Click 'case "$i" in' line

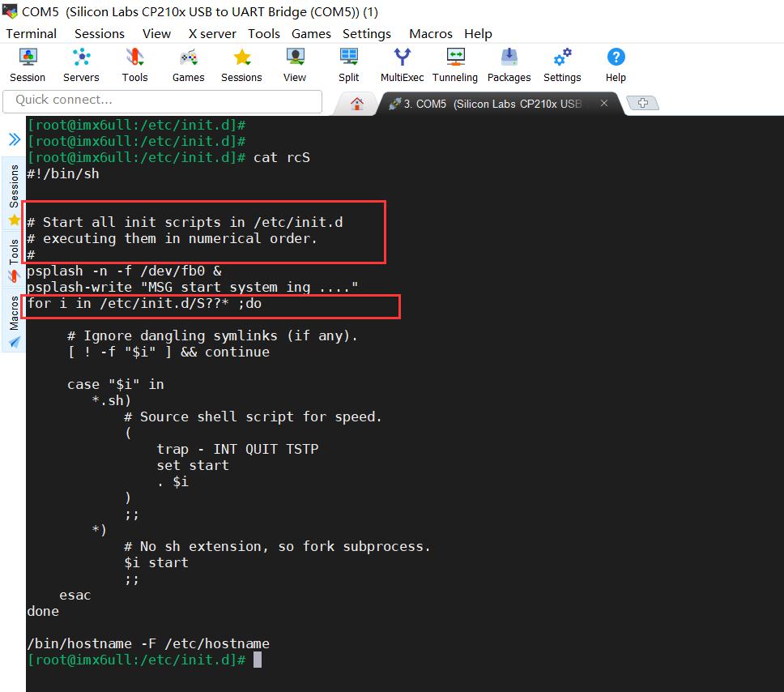pyautogui.click(x=116, y=384)
